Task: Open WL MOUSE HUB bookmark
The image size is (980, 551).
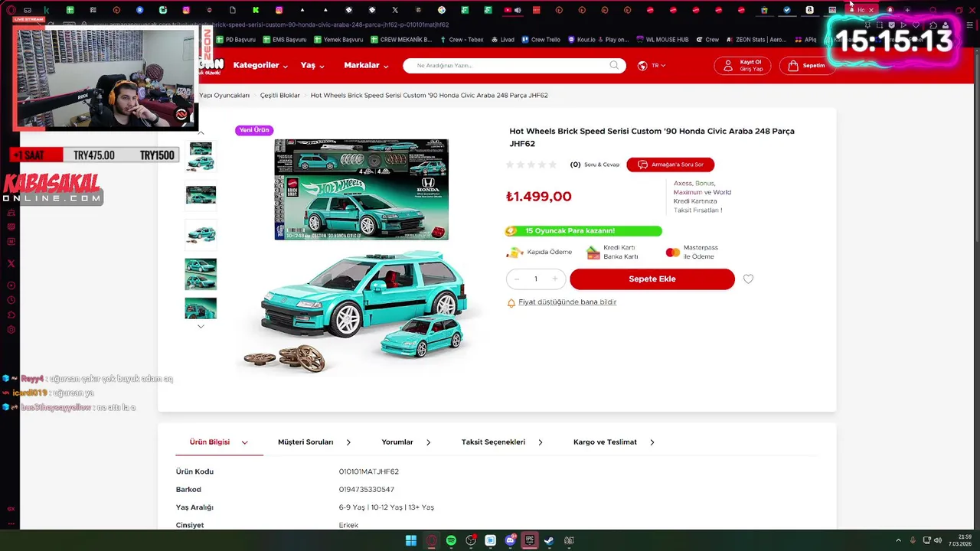Action: [662, 40]
